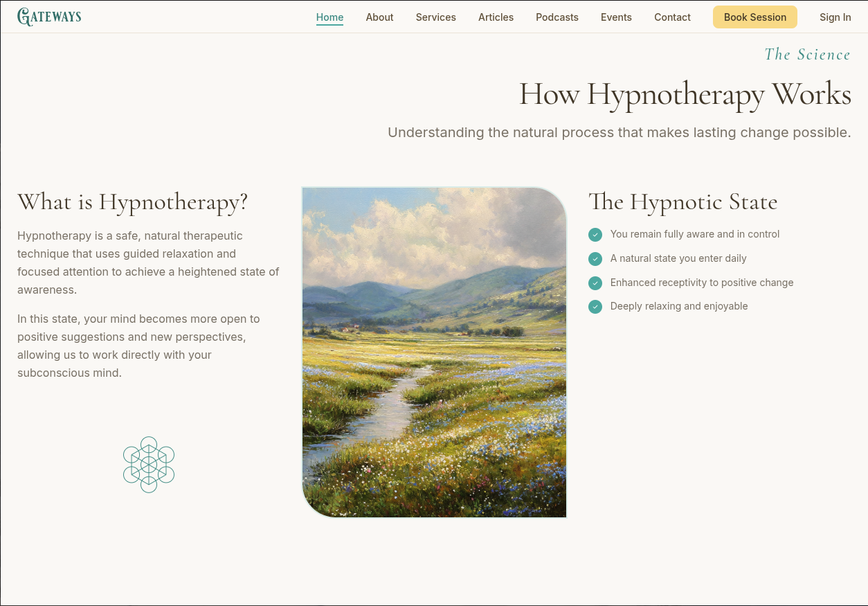Click checkmark icon beside 'A natural state'
Image resolution: width=868 pixels, height=606 pixels.
pos(595,259)
